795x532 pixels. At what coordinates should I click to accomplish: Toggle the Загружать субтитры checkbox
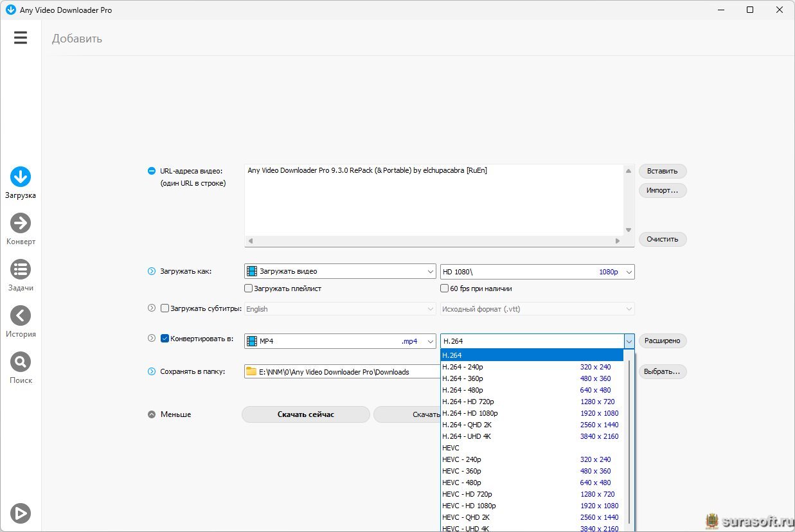coord(165,308)
